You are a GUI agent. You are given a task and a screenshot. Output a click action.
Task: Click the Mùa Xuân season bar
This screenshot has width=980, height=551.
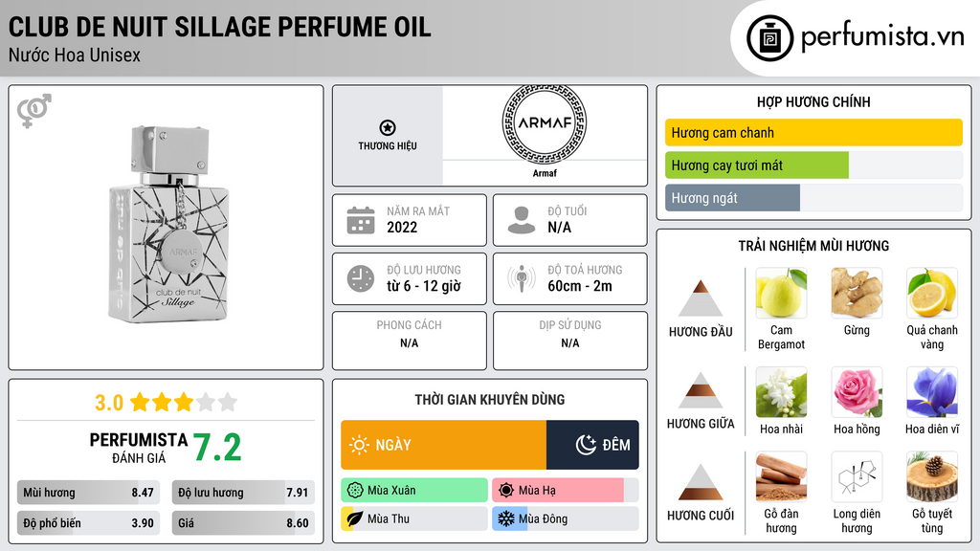click(x=413, y=491)
